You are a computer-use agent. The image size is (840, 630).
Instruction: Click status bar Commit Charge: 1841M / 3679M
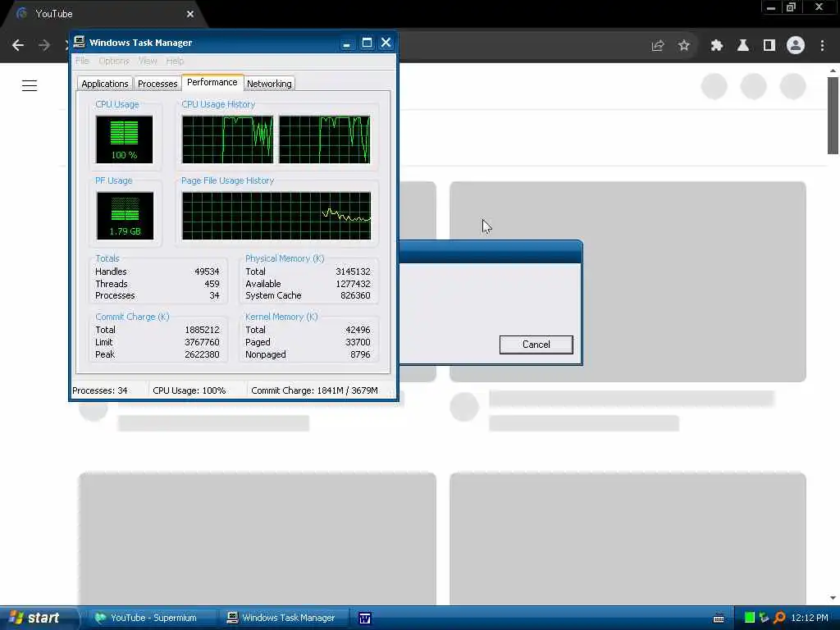point(314,390)
